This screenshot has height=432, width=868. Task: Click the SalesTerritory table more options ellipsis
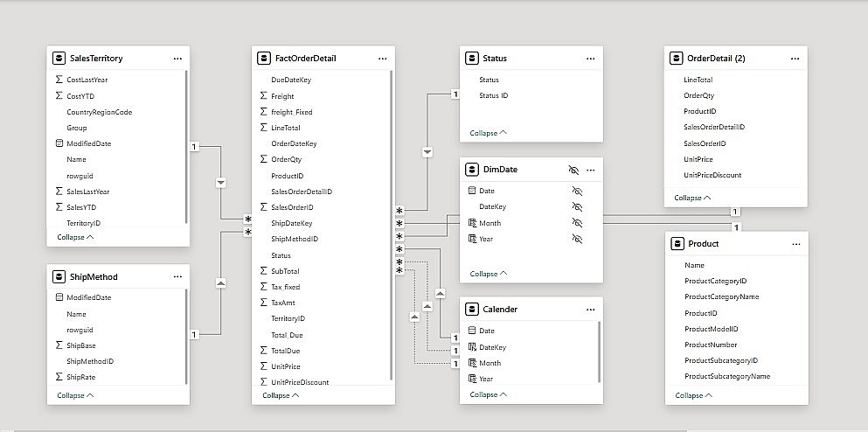pos(177,59)
